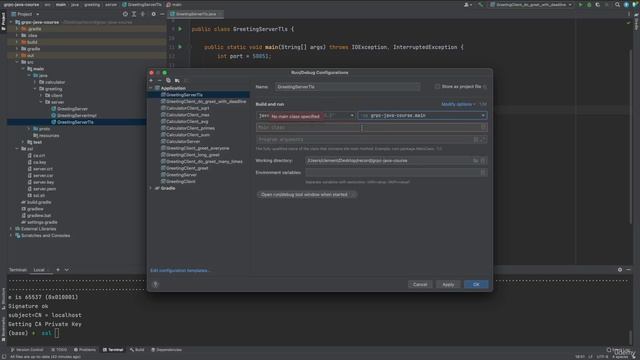
Task: Open the help question mark in dialog
Action: (156, 284)
